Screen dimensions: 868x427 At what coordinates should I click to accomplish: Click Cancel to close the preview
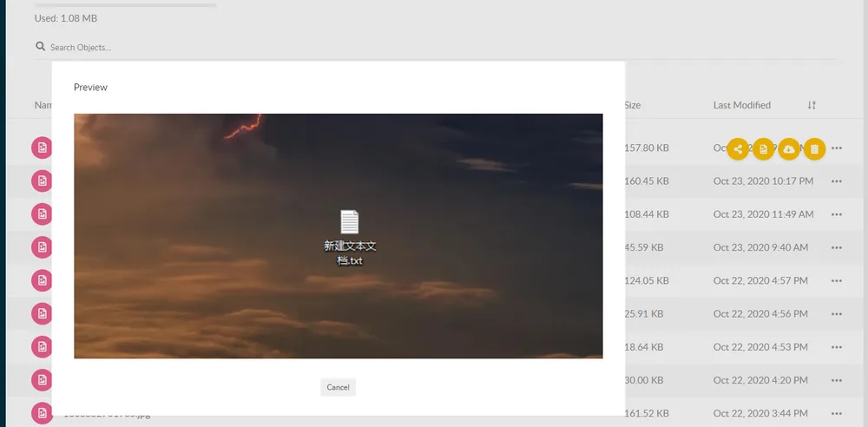(338, 387)
